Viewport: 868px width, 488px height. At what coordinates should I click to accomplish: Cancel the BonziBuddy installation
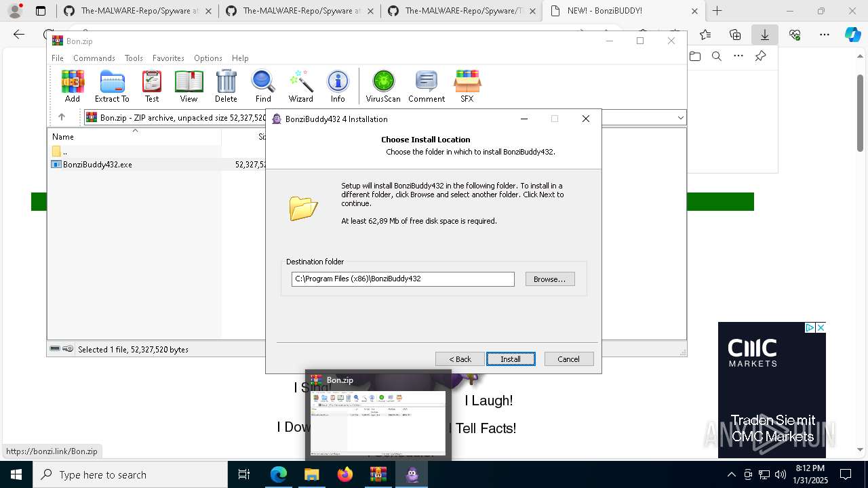(x=568, y=359)
